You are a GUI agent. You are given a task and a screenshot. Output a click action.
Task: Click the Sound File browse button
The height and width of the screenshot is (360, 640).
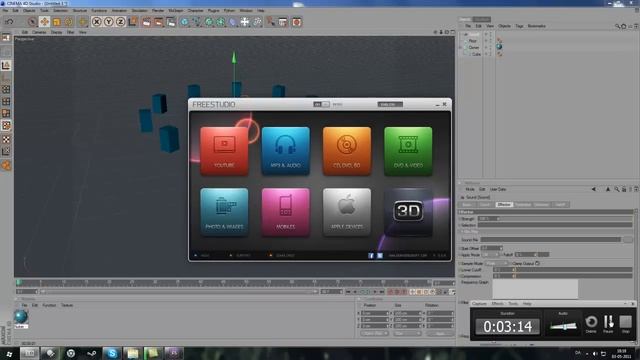[628, 240]
